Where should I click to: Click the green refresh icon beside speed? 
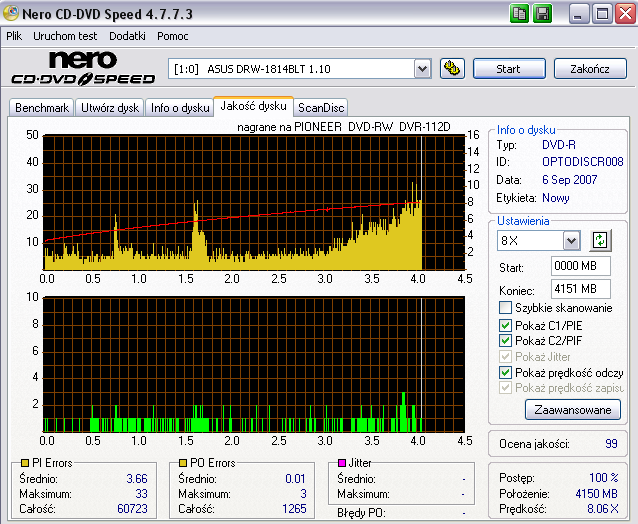(x=600, y=240)
